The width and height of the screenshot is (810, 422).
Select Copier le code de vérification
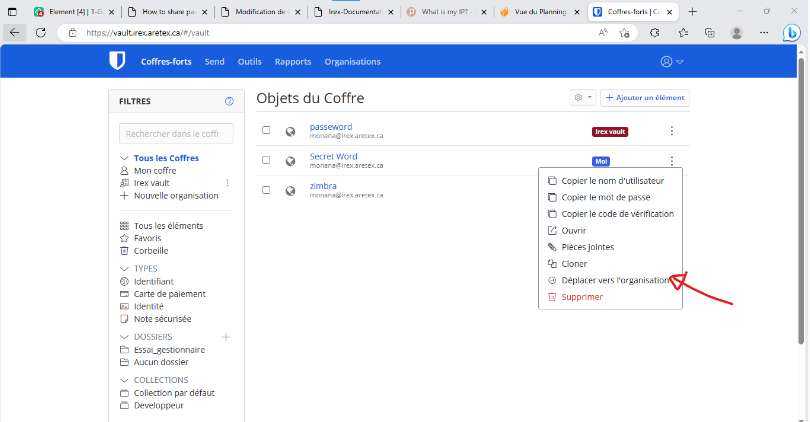(610, 214)
